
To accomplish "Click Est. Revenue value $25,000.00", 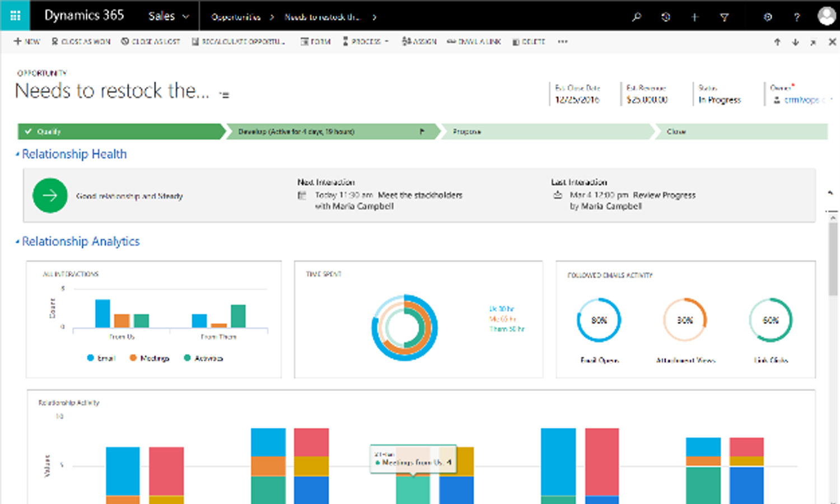I will pyautogui.click(x=647, y=100).
